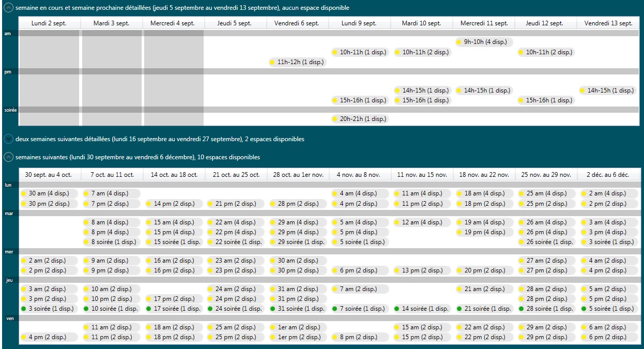Click the Lundi 2 sept. column header
This screenshot has width=644, height=349.
(49, 23)
